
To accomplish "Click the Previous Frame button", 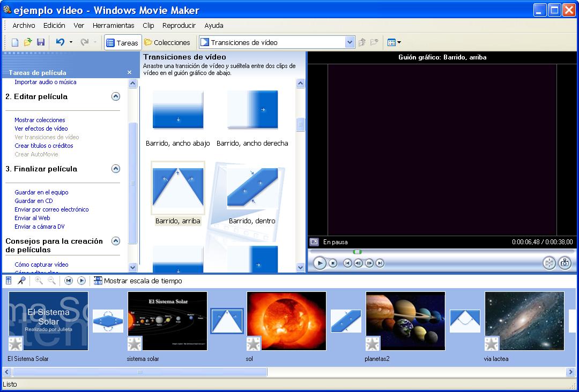I will (x=358, y=263).
